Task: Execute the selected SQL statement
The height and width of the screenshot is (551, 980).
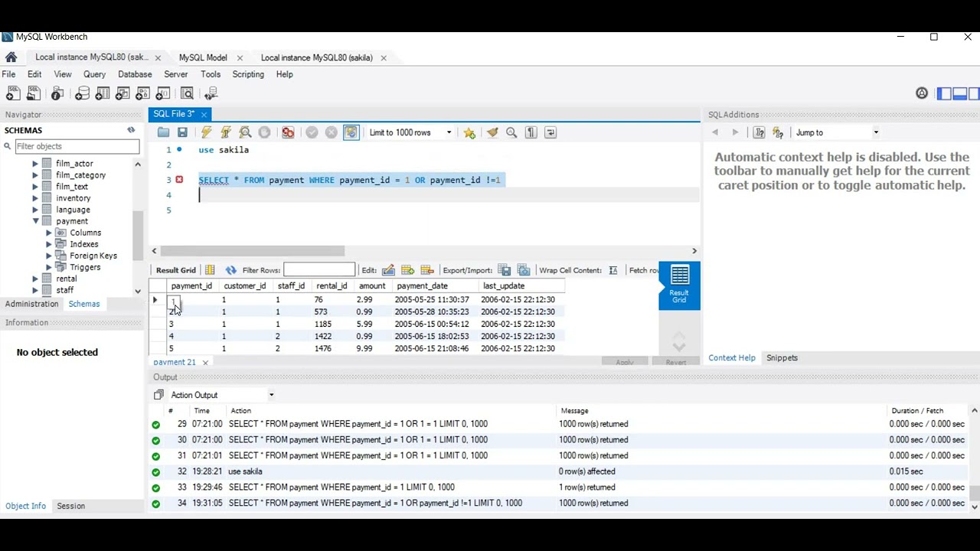Action: [207, 132]
